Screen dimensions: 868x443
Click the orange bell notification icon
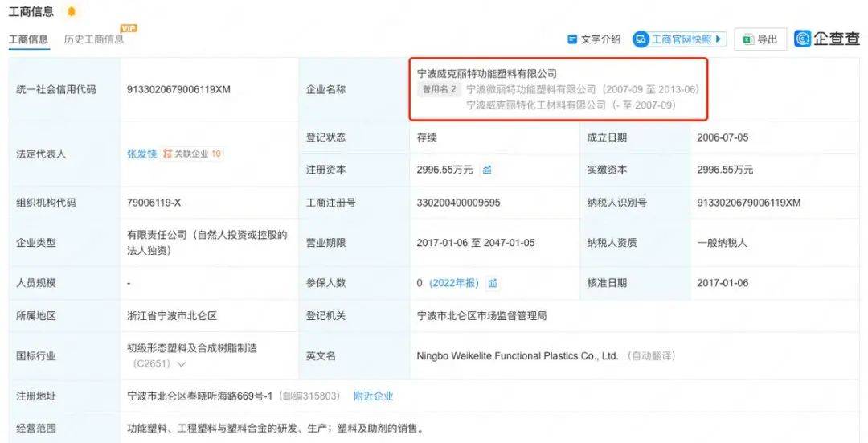tap(72, 11)
